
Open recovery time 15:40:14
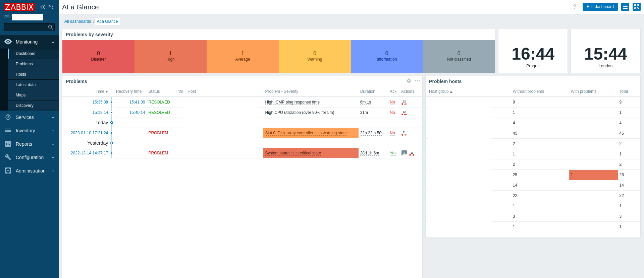coord(137,113)
